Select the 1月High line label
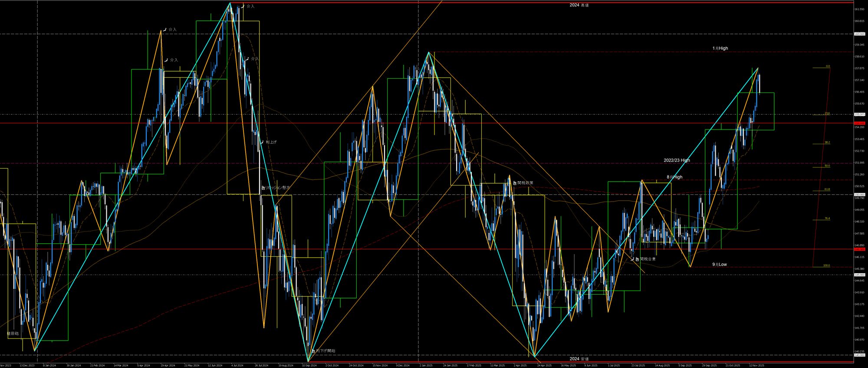This screenshot has width=868, height=368. pos(720,48)
